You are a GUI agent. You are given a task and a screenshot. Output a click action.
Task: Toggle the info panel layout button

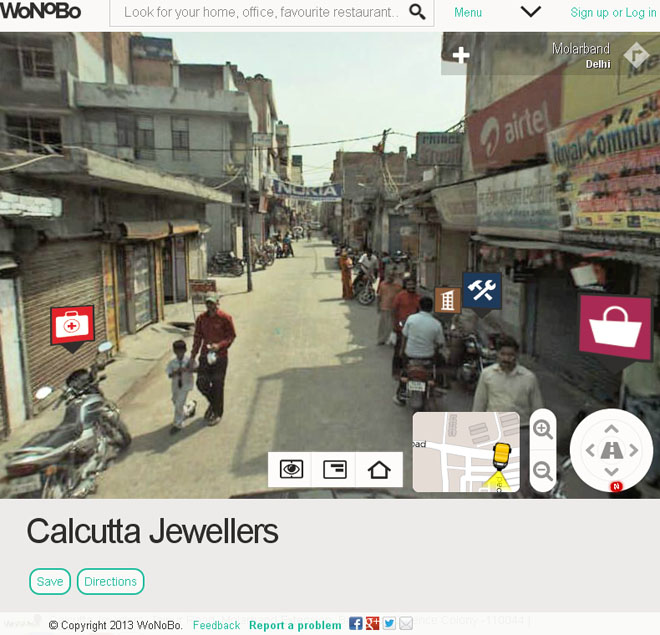tap(335, 469)
